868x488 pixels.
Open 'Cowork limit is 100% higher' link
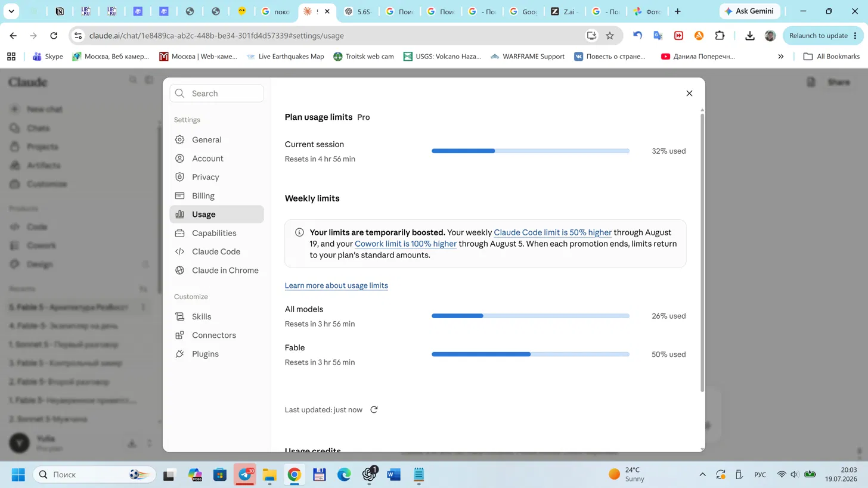[x=405, y=244]
